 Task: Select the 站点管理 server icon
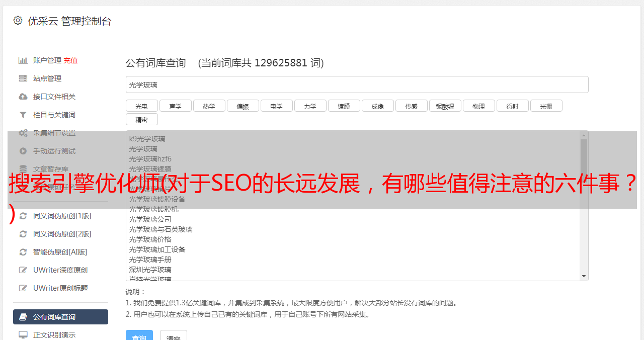tap(23, 78)
